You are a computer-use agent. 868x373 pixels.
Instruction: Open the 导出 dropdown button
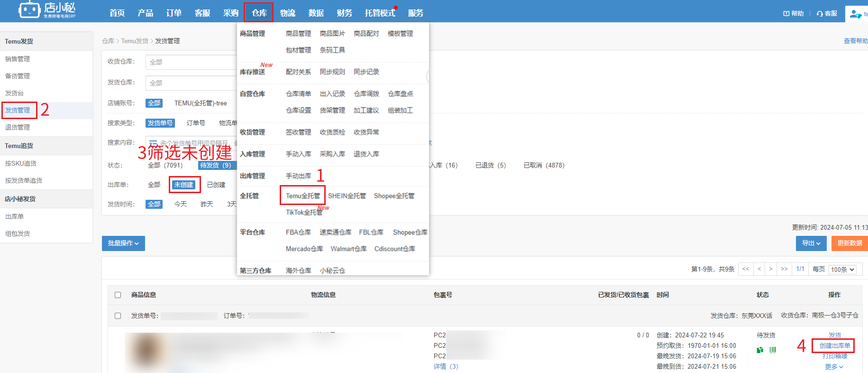coord(811,243)
